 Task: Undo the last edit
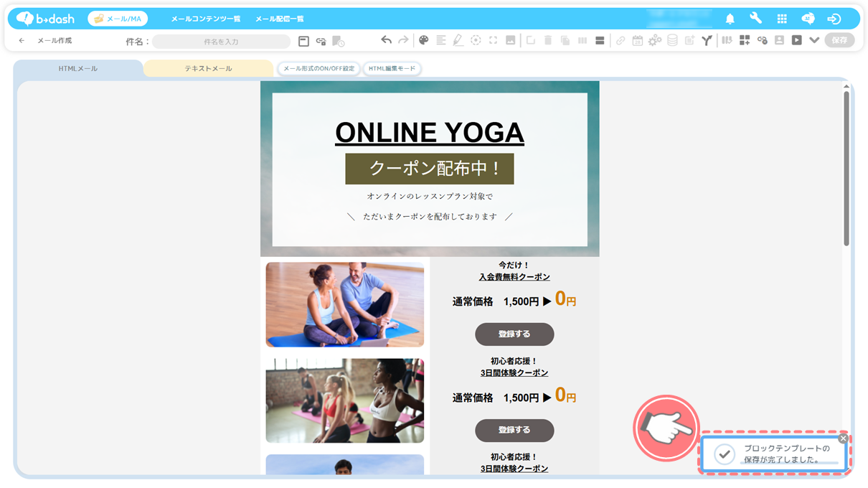point(386,40)
